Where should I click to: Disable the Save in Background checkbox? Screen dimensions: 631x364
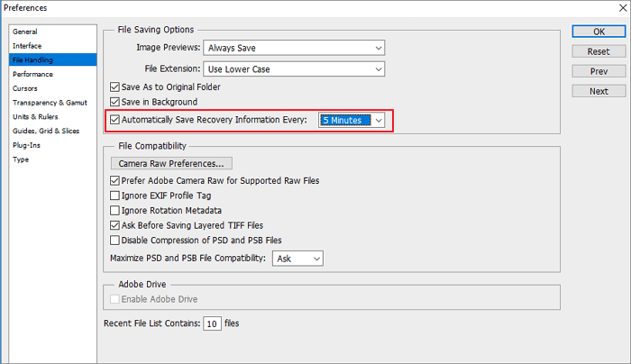click(114, 102)
